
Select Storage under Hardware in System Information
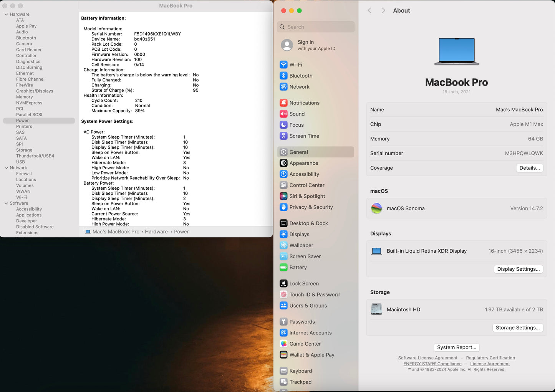(x=24, y=150)
